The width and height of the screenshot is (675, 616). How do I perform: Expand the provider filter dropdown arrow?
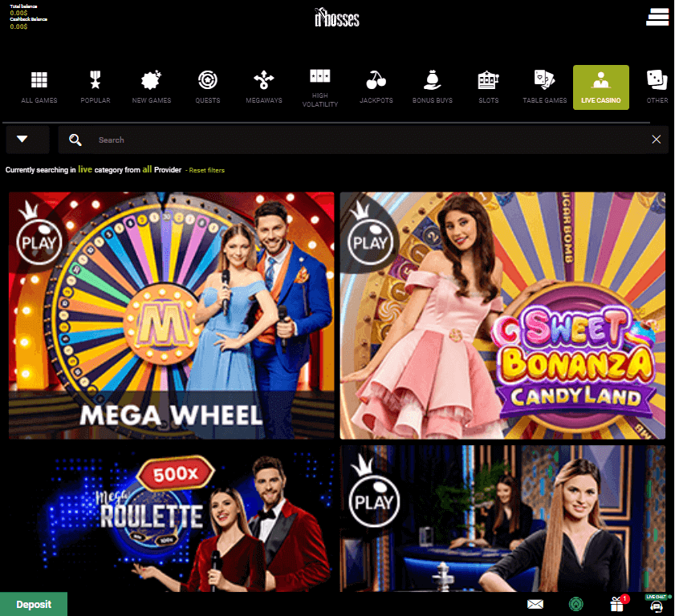(22, 140)
